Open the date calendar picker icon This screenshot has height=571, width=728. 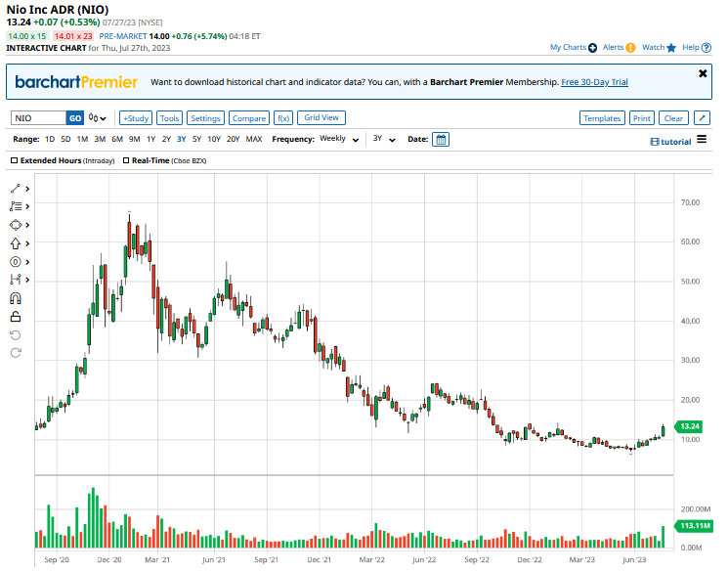tap(441, 140)
